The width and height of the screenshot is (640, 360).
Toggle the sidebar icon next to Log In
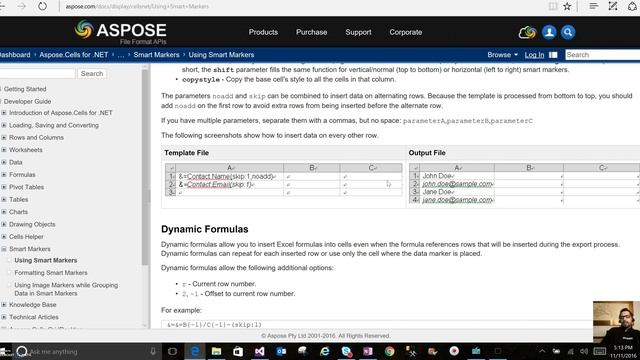pos(553,55)
